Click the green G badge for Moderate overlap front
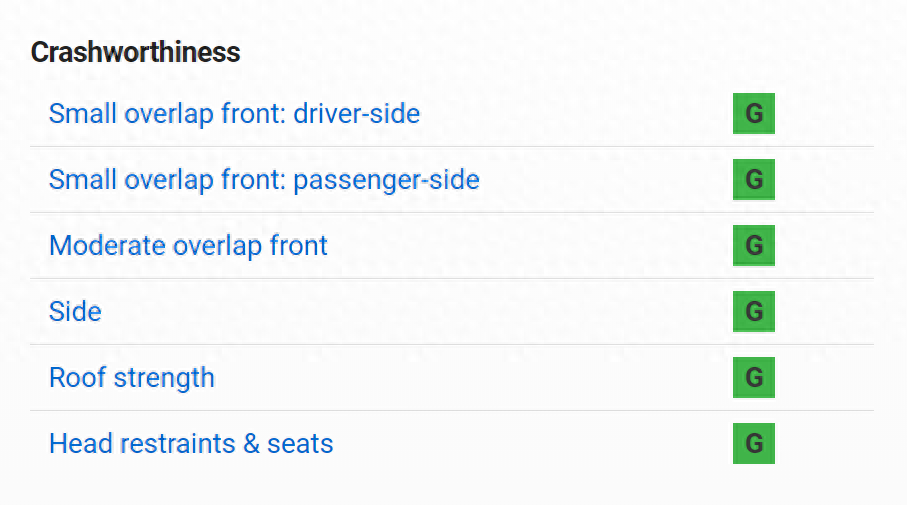This screenshot has width=907, height=505. [x=753, y=246]
